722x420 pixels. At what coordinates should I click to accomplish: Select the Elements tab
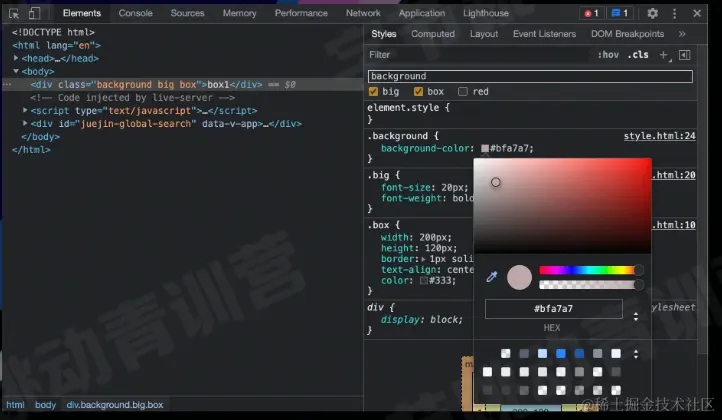(82, 13)
